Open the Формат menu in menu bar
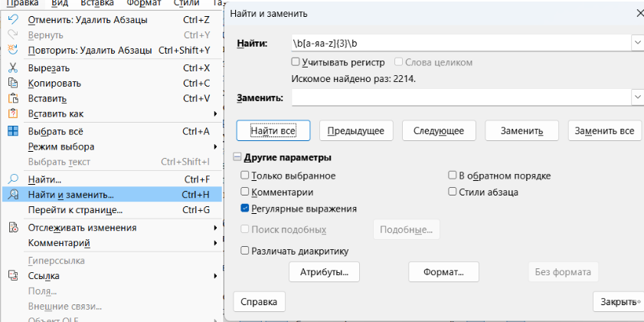Viewport: 644px width, 322px height. point(143,3)
